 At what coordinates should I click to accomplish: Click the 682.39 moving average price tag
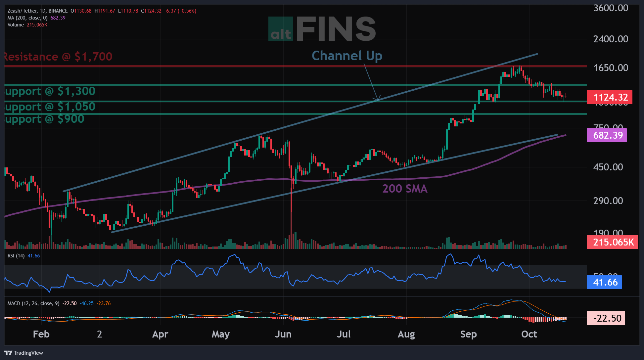(x=607, y=135)
